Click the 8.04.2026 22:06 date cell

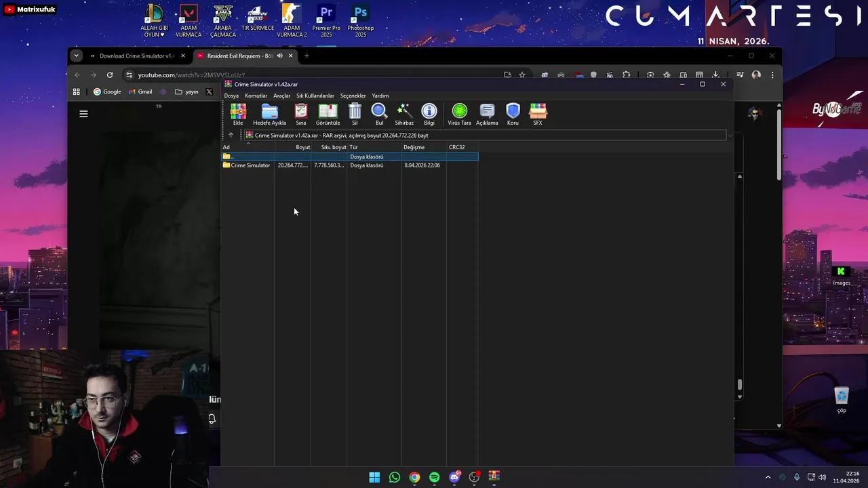coord(422,165)
